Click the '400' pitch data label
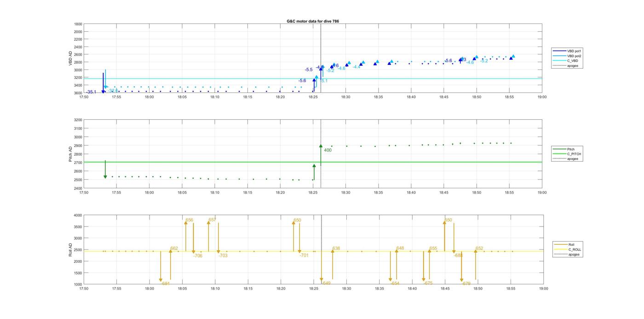This screenshot has height=319, width=644. pos(328,150)
